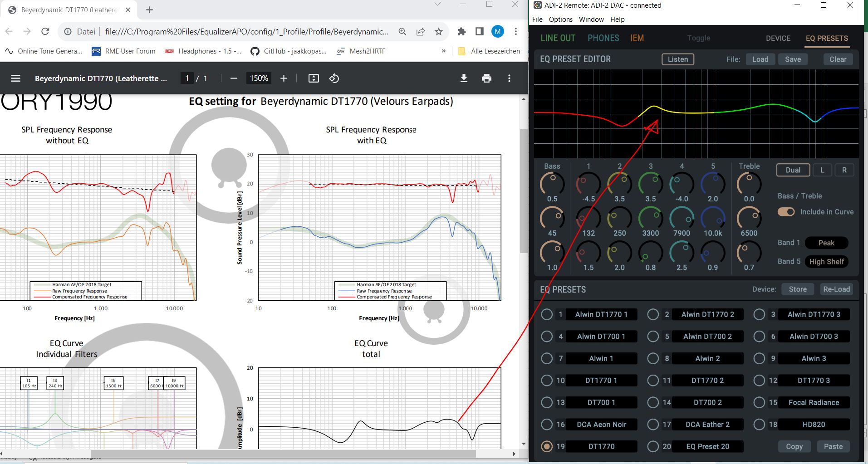Select the R channel button
Image resolution: width=868 pixels, height=464 pixels.
tap(844, 170)
